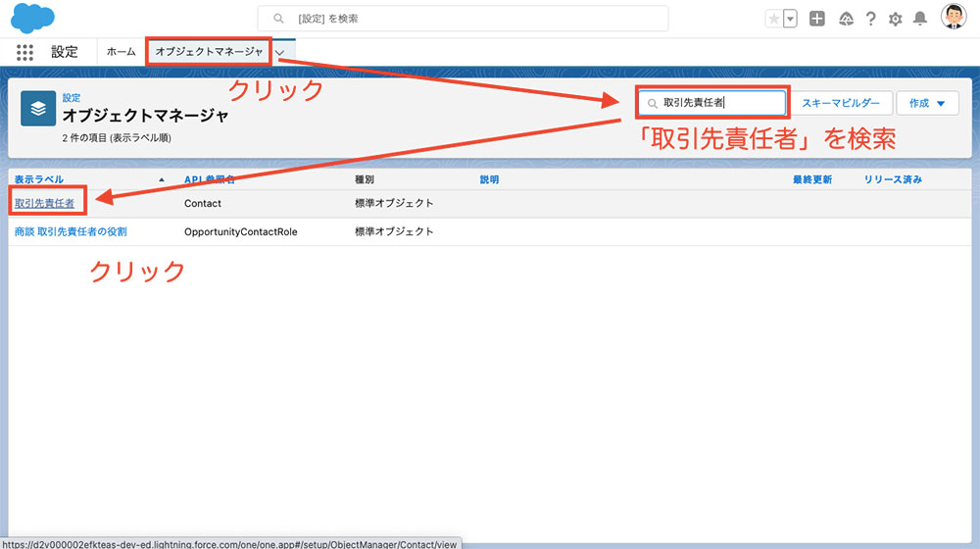The height and width of the screenshot is (549, 980).
Task: Click the 設定 breadcrumb link
Action: (72, 97)
